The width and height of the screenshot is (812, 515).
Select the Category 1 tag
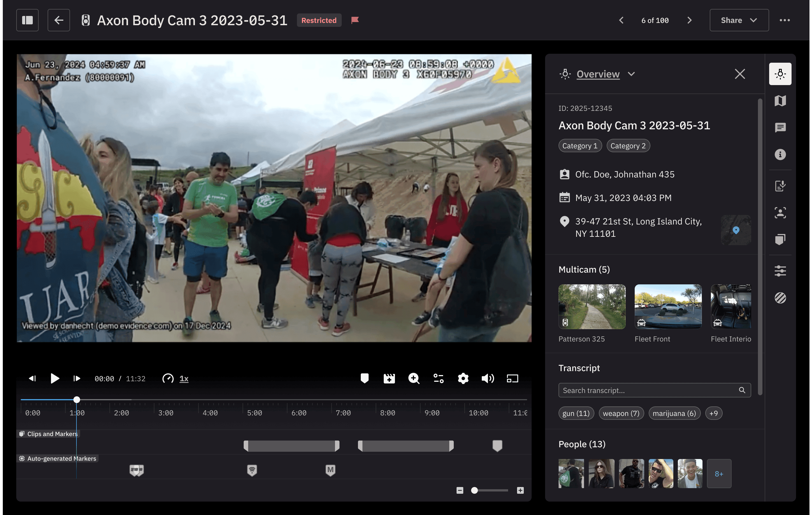coord(580,146)
